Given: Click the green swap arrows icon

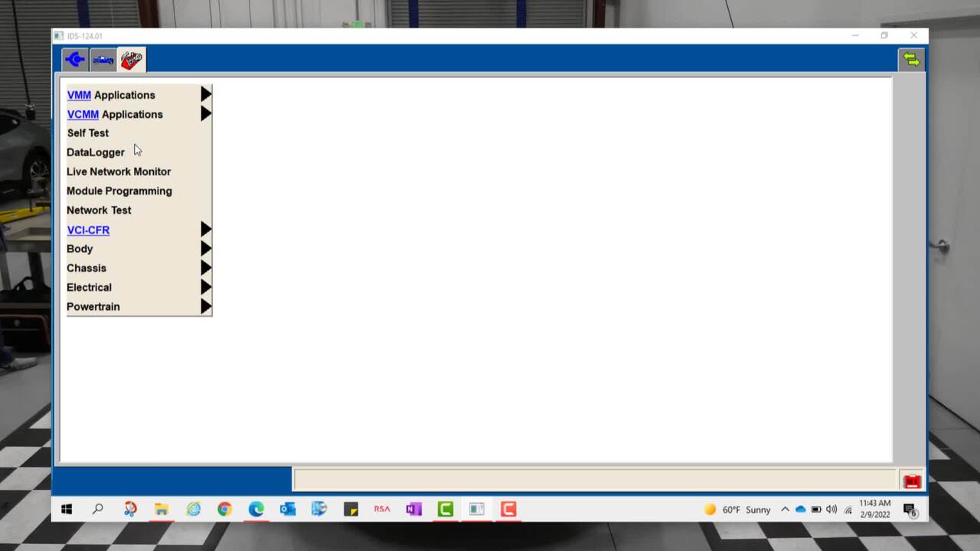Looking at the screenshot, I should (911, 59).
